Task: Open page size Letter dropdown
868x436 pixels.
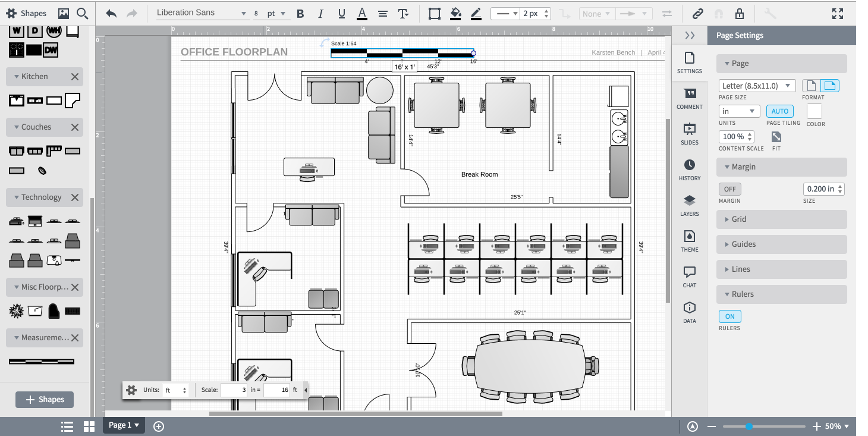Action: click(x=757, y=86)
